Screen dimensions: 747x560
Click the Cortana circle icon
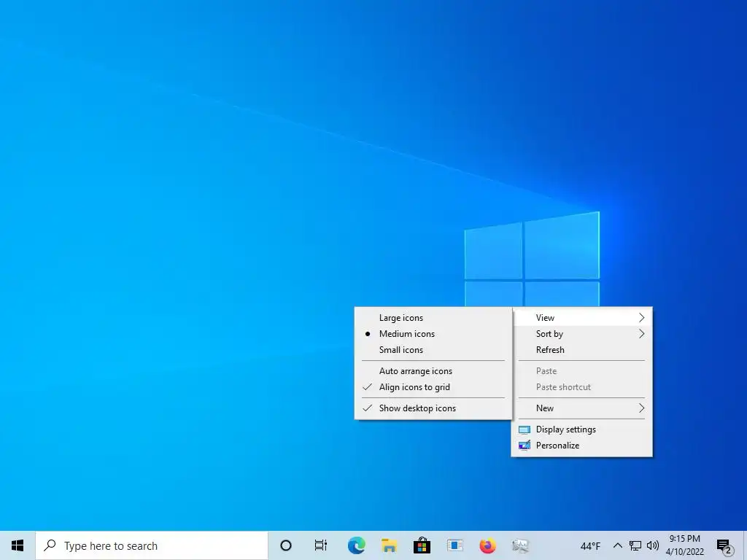point(285,545)
